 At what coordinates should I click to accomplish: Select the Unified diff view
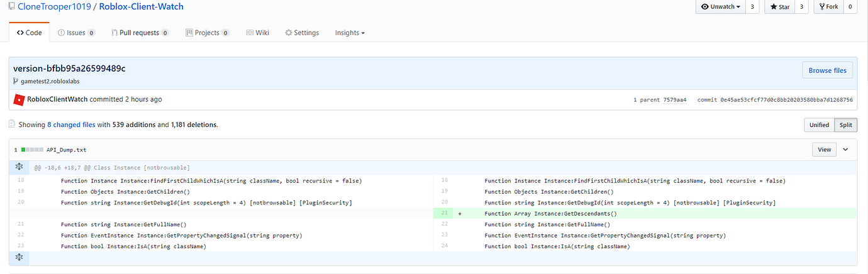pos(819,125)
